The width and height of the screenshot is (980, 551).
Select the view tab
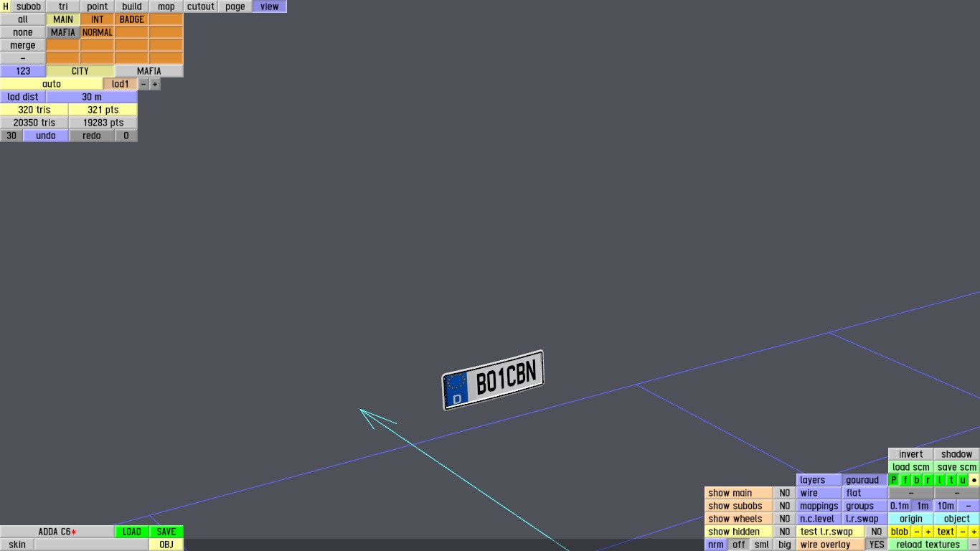click(270, 6)
